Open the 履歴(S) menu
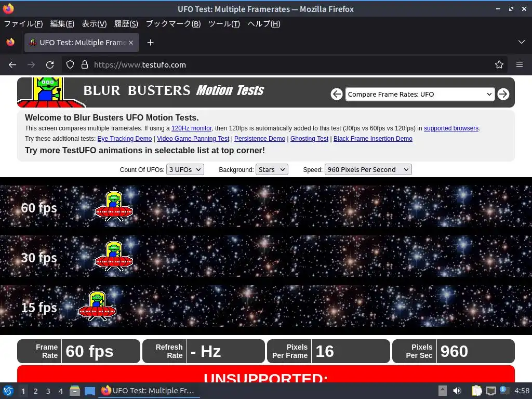 126,24
